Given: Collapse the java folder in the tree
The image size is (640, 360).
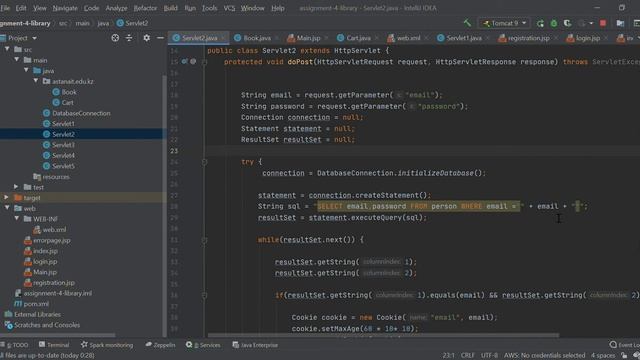Looking at the screenshot, I should (x=27, y=70).
